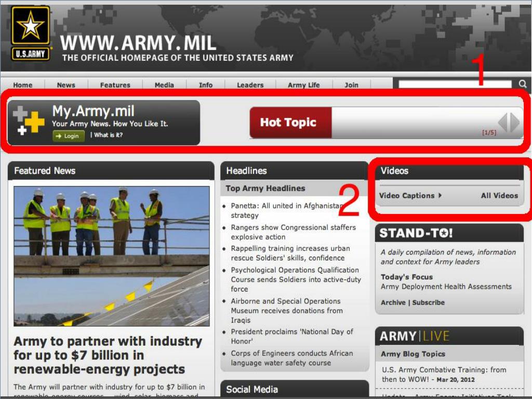The width and height of the screenshot is (532, 399).
Task: Open the featured solar panel news photo
Action: click(x=112, y=256)
